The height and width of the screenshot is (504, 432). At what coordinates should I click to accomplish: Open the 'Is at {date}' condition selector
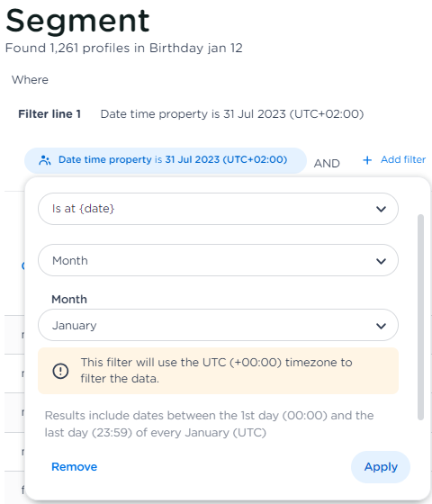point(218,209)
